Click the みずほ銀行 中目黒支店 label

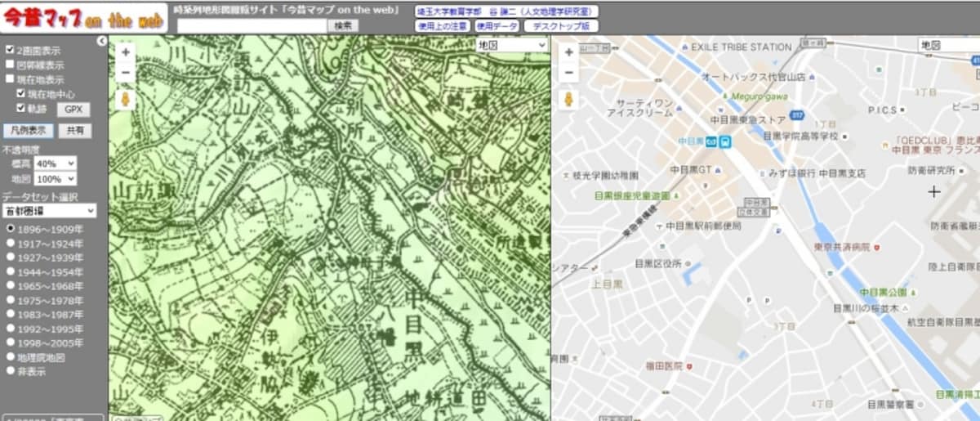pyautogui.click(x=817, y=173)
